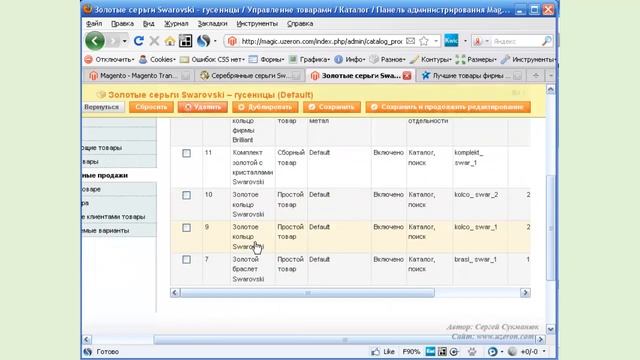
Task: Open the list-all-tabs dropdown arrow
Action: [x=550, y=76]
